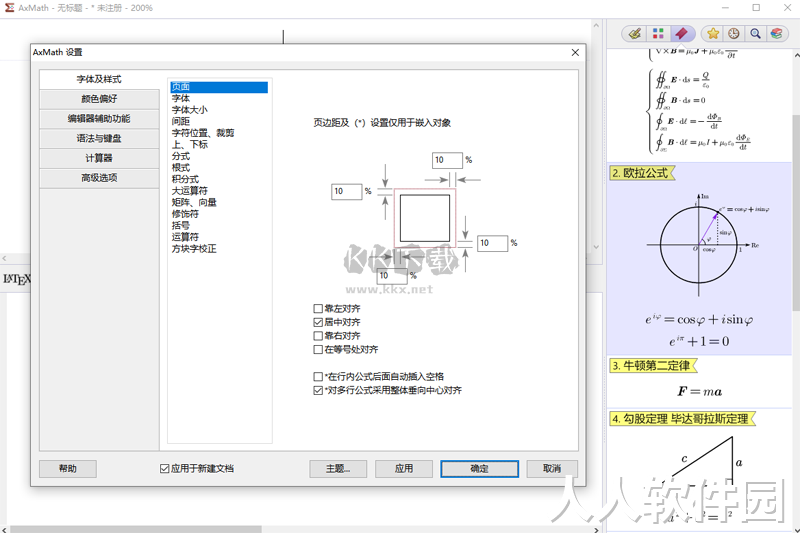
Task: Click the right margin percent input above the box
Action: (x=447, y=160)
